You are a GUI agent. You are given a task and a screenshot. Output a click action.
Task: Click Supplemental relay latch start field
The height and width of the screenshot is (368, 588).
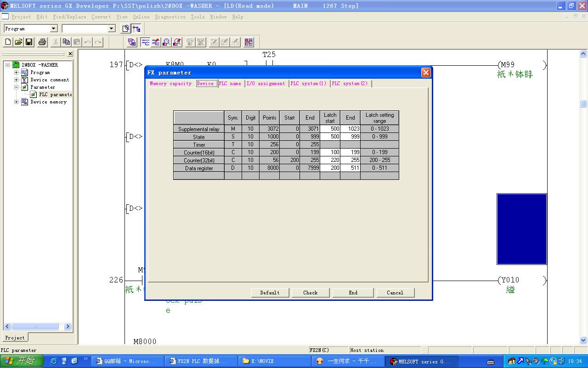330,129
